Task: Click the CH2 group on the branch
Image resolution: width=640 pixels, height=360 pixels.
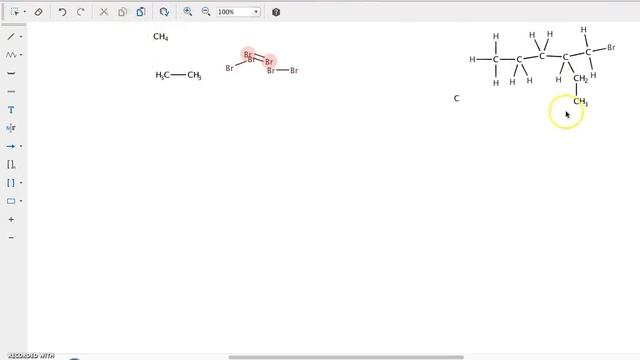Action: (x=580, y=78)
